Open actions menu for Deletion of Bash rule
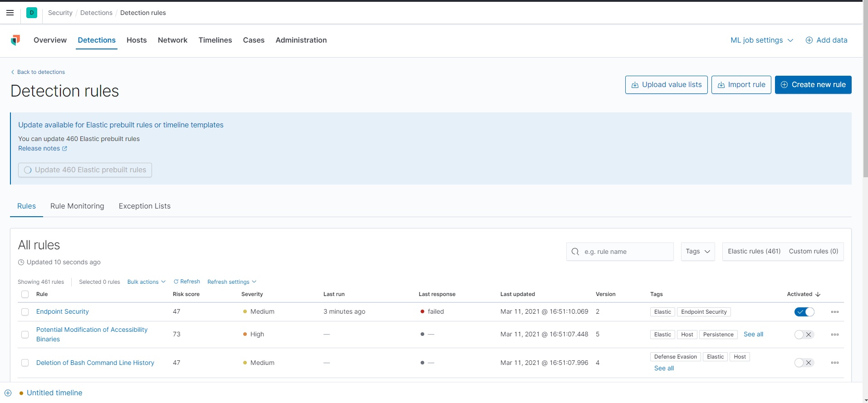 coord(835,363)
